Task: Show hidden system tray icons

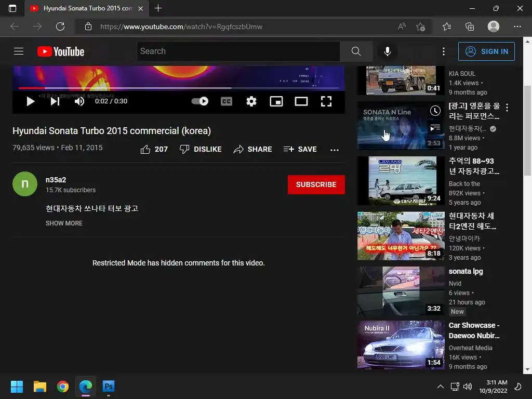Action: click(441, 387)
